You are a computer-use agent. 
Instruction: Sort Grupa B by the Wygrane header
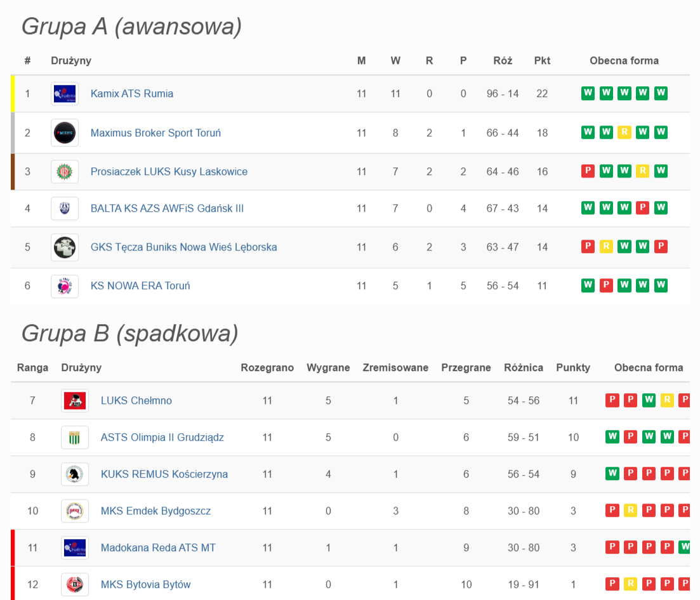(x=328, y=368)
